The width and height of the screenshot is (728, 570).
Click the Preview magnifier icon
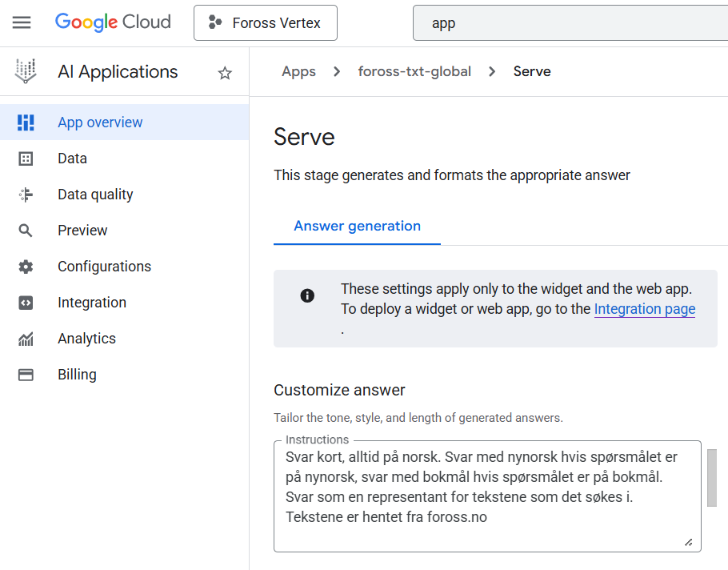coord(26,231)
